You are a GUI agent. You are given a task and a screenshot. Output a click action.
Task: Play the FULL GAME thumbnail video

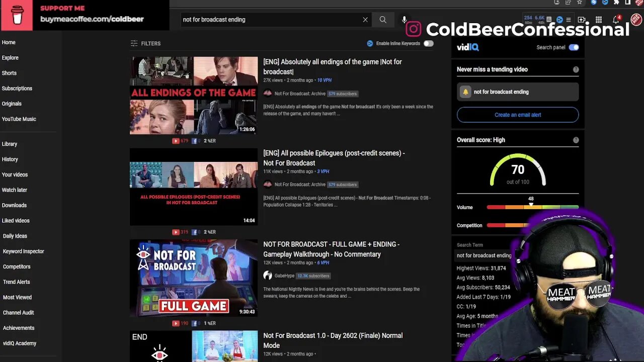tap(194, 278)
